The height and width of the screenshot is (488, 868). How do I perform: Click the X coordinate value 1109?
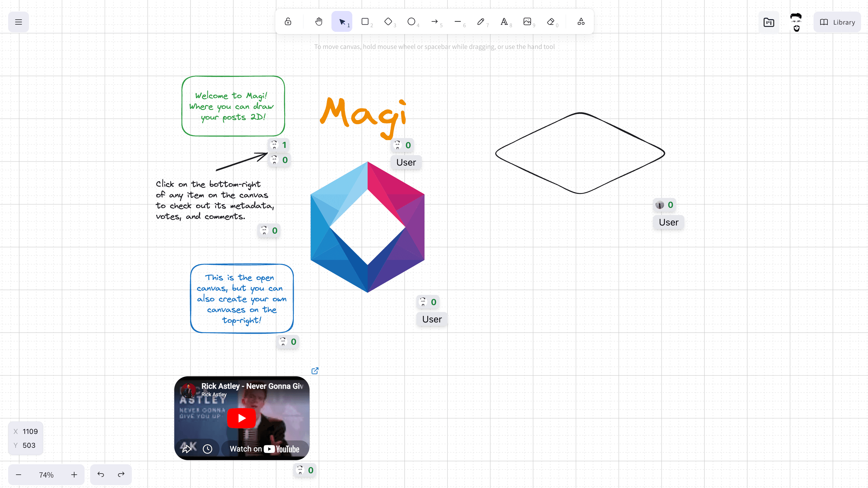click(x=30, y=431)
